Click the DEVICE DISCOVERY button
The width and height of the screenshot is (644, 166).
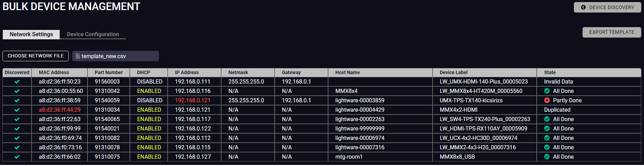point(607,7)
